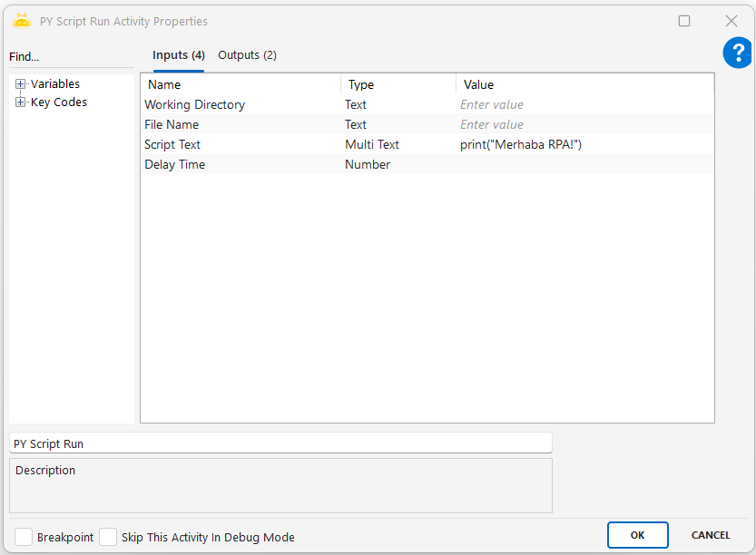Click inside the Description text box
Image resolution: width=756 pixels, height=555 pixels.
pyautogui.click(x=280, y=490)
